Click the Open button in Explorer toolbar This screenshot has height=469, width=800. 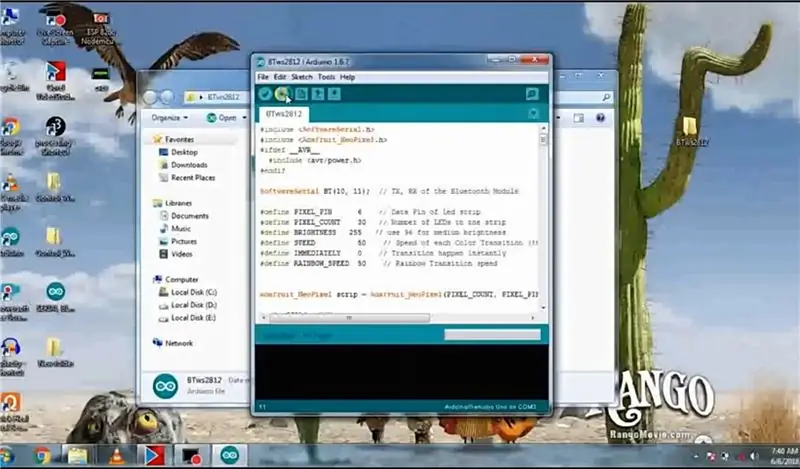[222, 118]
